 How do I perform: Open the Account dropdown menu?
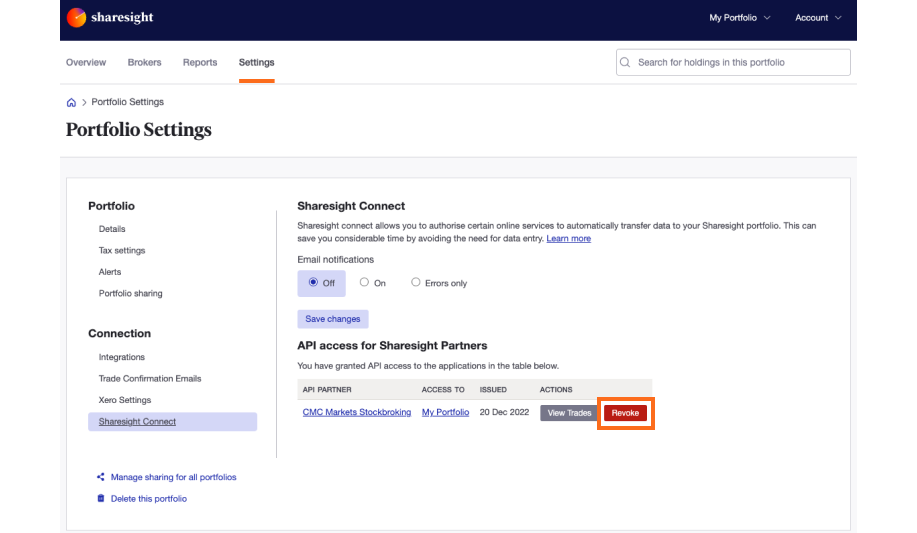[x=818, y=18]
